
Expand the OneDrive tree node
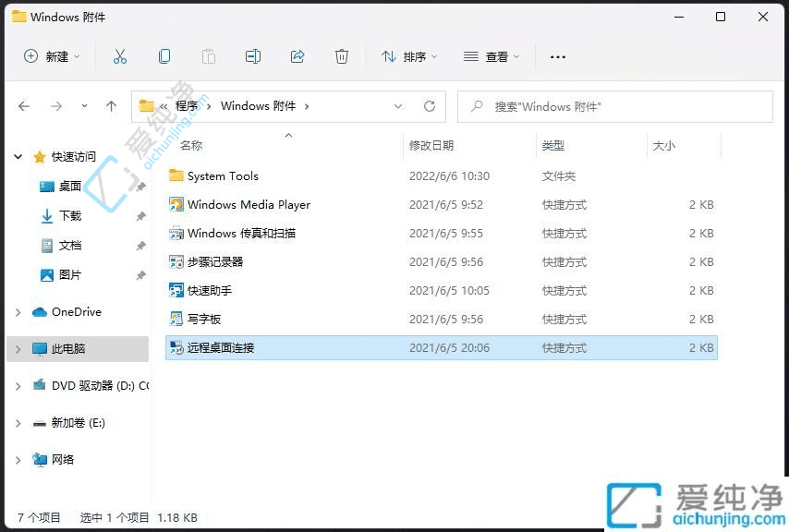tap(18, 312)
